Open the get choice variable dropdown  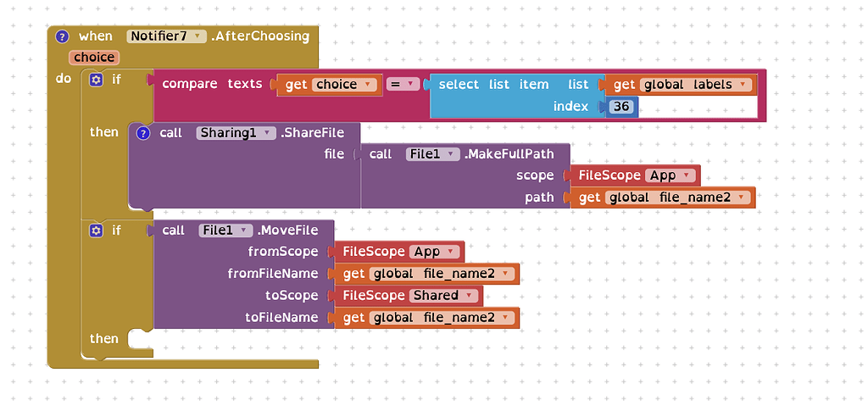pos(344,85)
